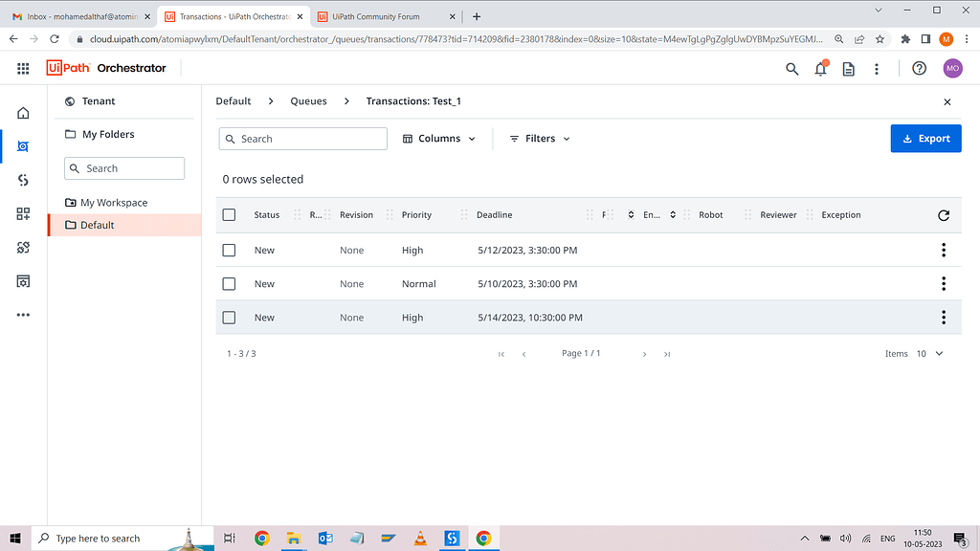
Task: View alerts via the bell icon
Action: click(820, 70)
